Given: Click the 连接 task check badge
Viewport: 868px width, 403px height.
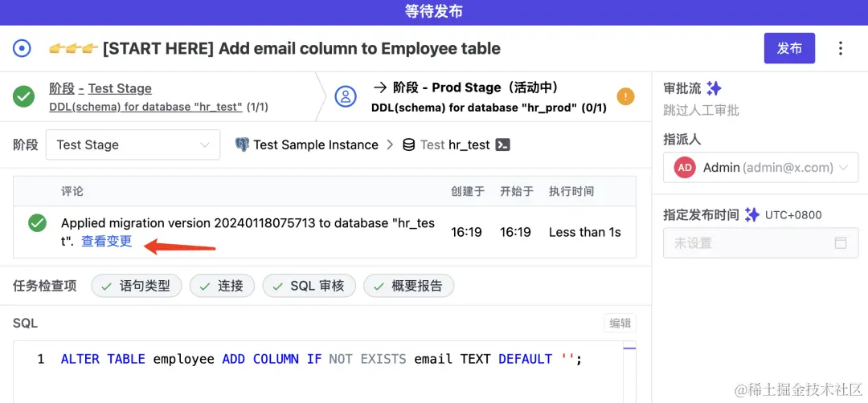Looking at the screenshot, I should coord(222,286).
